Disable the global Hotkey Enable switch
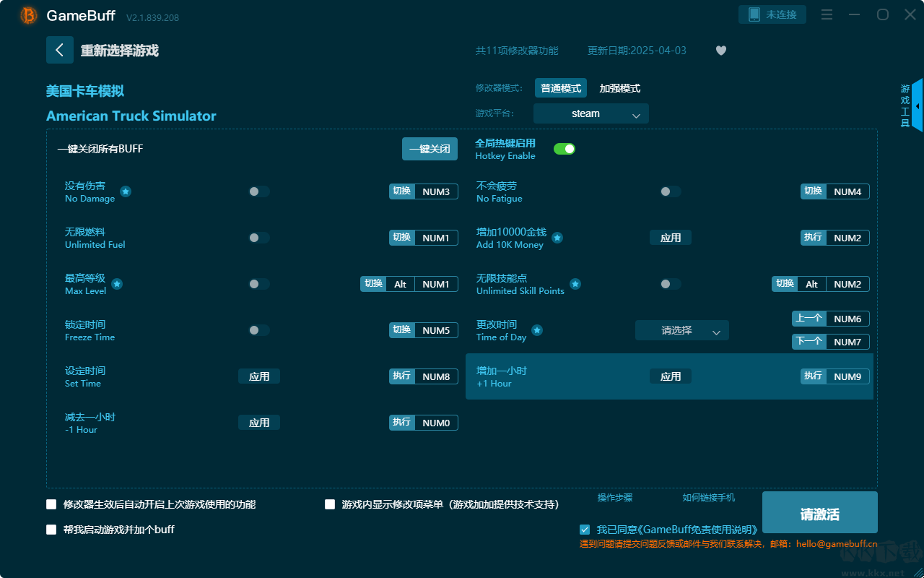This screenshot has height=578, width=924. (x=564, y=149)
